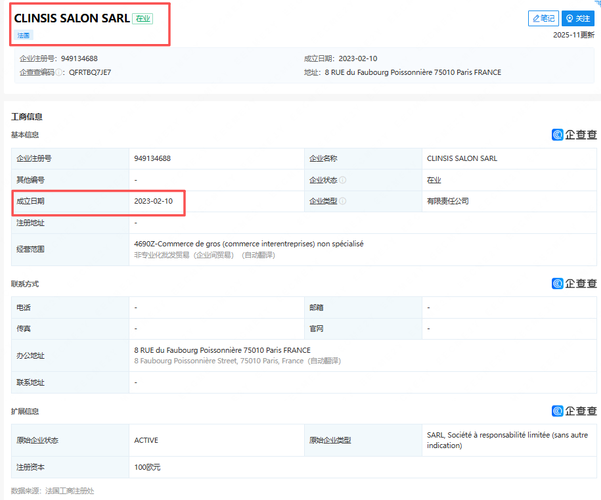Click 4690Z-Commerce de gros business scope text
601x500 pixels.
tap(249, 244)
